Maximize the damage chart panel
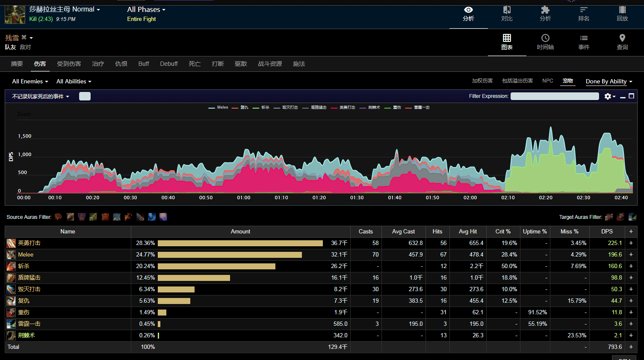This screenshot has width=644, height=360. point(631,96)
